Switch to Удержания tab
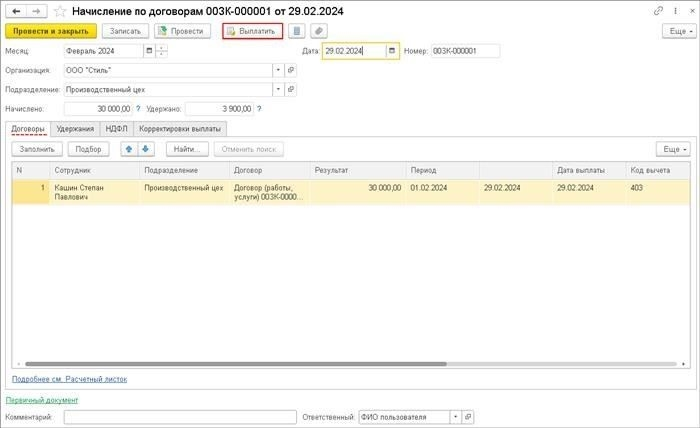This screenshot has width=700, height=428. click(75, 129)
